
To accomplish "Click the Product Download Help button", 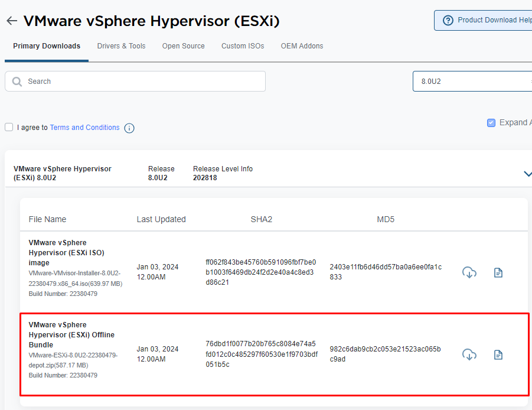I will (x=483, y=20).
